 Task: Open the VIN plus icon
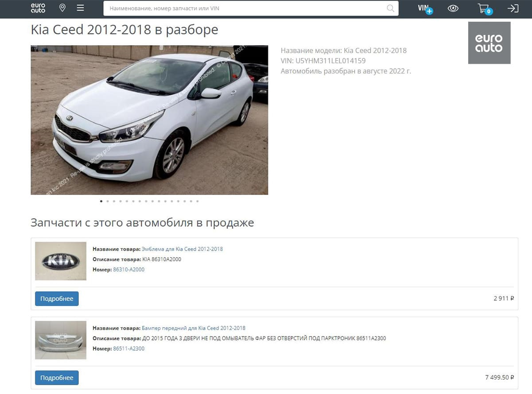click(425, 8)
